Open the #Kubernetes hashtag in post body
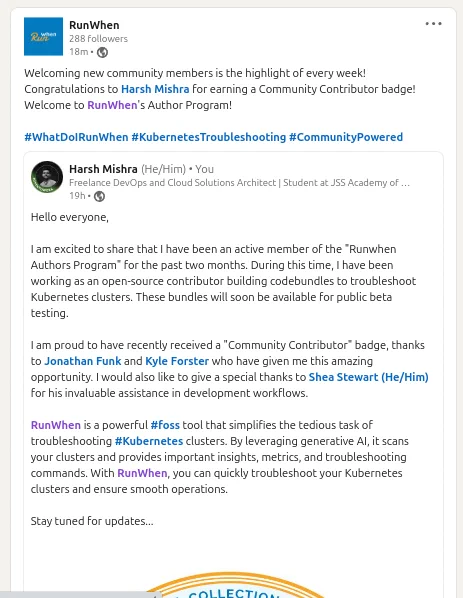 click(x=149, y=441)
